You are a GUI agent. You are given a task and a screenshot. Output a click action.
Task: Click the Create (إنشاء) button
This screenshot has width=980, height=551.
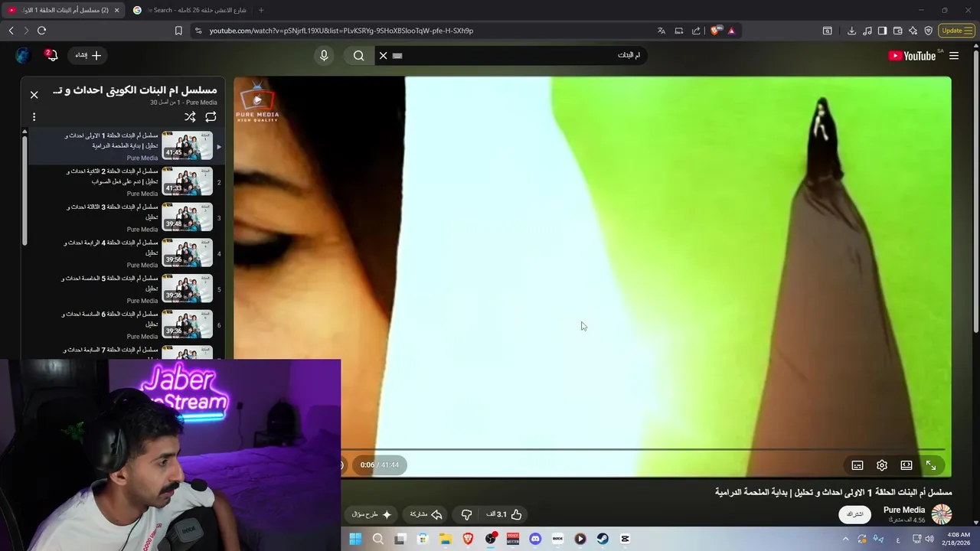[x=88, y=55]
